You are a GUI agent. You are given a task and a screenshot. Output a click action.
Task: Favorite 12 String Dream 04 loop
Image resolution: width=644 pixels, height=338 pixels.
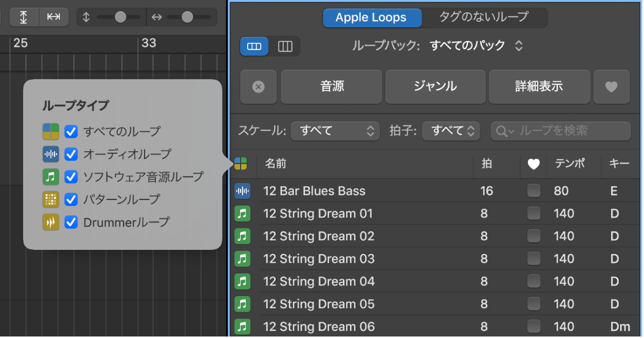click(x=534, y=281)
